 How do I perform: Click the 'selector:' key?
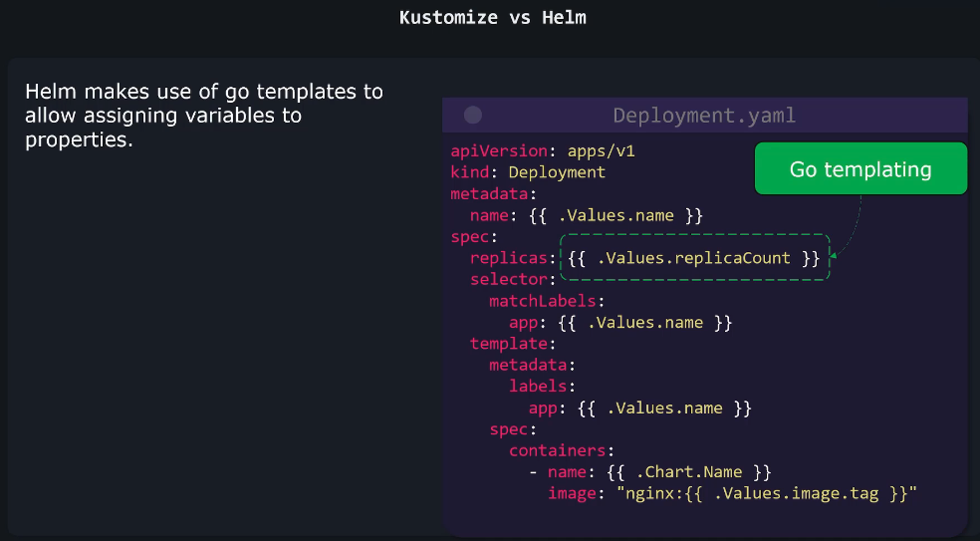[x=513, y=280]
